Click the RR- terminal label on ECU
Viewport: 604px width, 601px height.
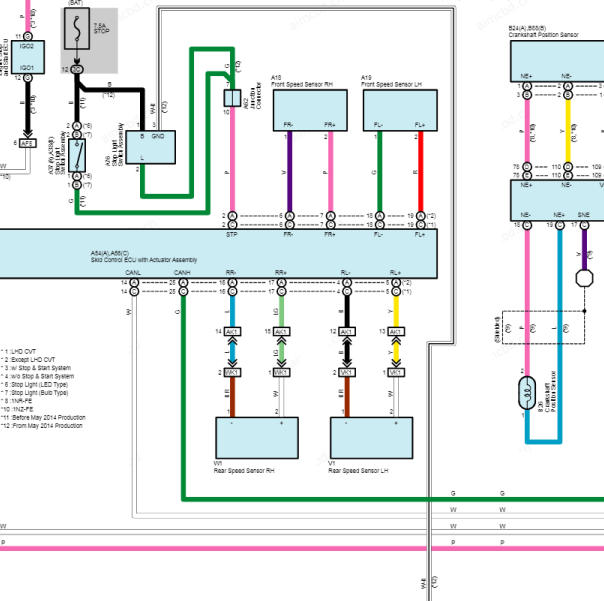point(231,273)
